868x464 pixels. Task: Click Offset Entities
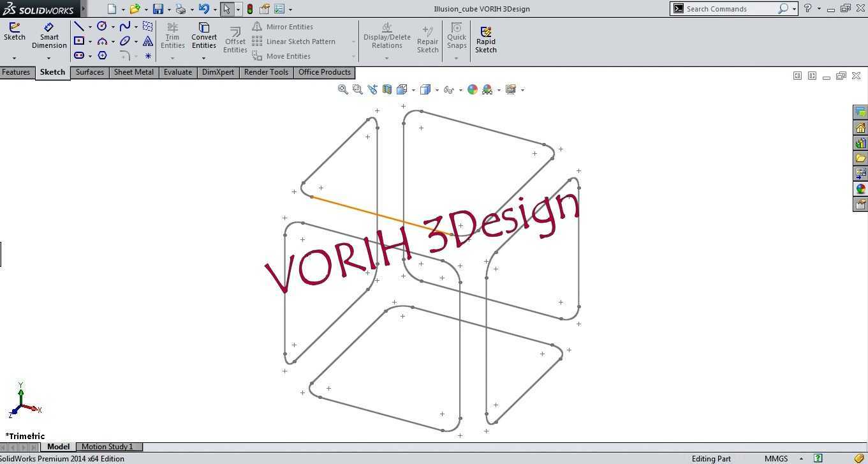click(235, 40)
